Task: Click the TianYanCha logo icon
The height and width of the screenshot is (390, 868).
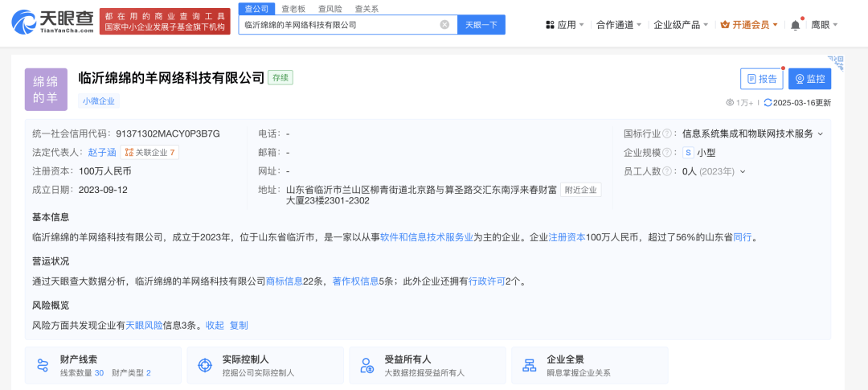Action: click(x=24, y=21)
